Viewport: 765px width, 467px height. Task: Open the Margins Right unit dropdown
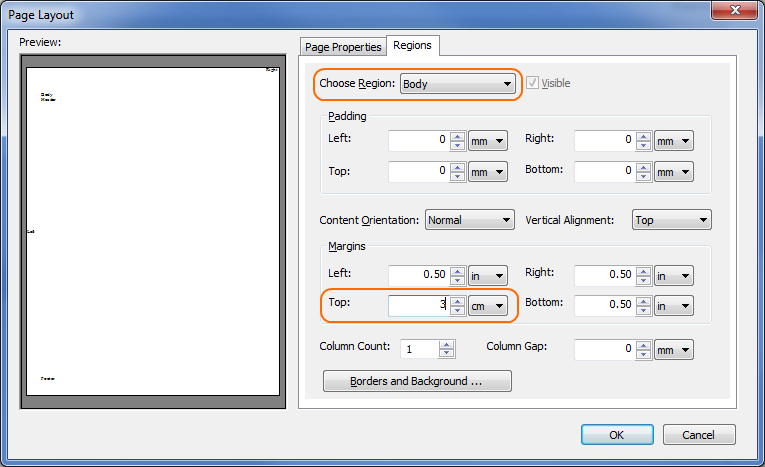tap(675, 275)
